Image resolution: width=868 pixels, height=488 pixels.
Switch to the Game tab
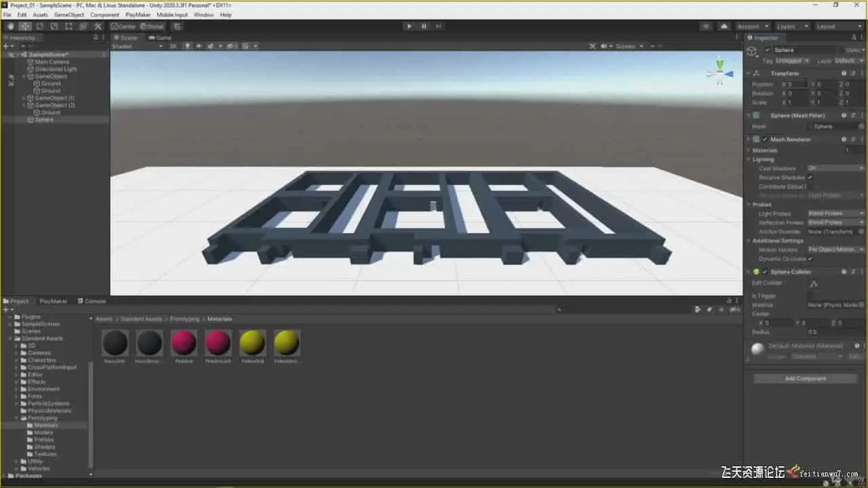click(160, 37)
